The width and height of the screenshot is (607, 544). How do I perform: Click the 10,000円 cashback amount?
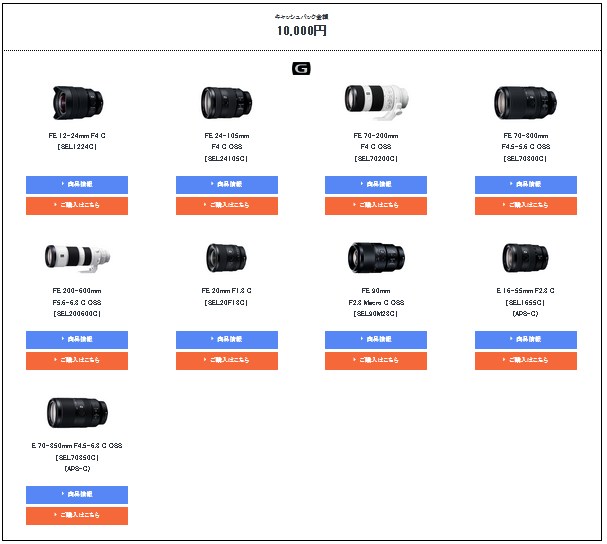tap(302, 30)
